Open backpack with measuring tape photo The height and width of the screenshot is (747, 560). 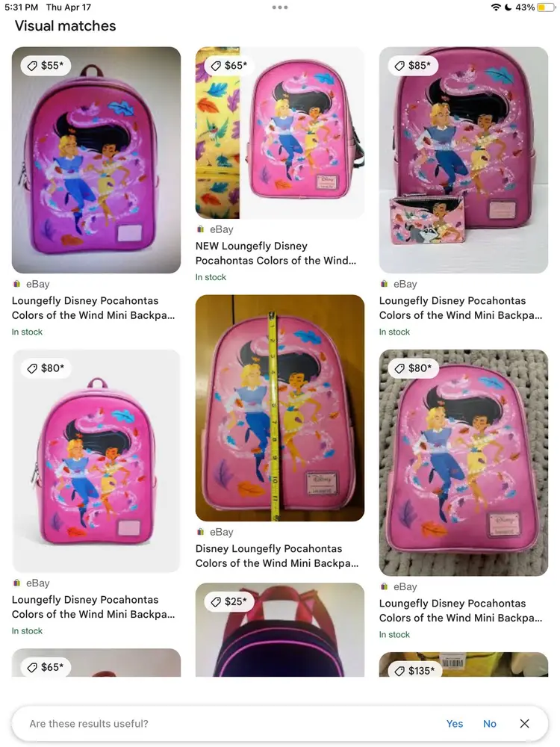pos(279,408)
